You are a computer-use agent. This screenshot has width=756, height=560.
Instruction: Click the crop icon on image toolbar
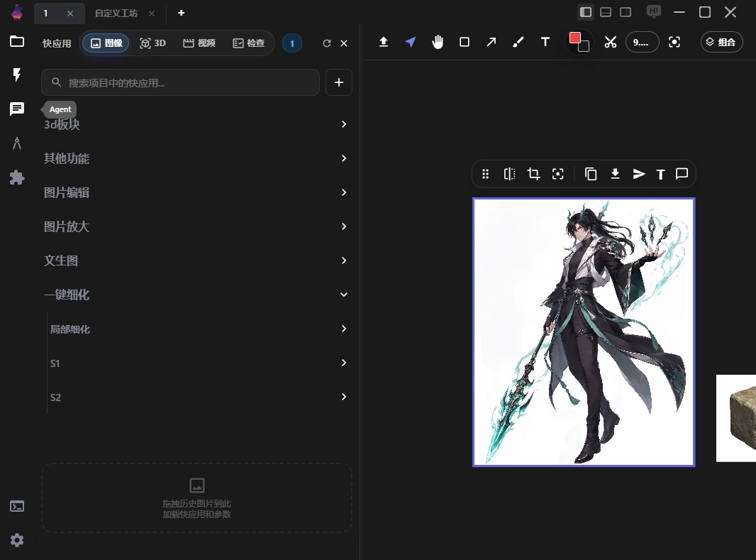click(534, 174)
